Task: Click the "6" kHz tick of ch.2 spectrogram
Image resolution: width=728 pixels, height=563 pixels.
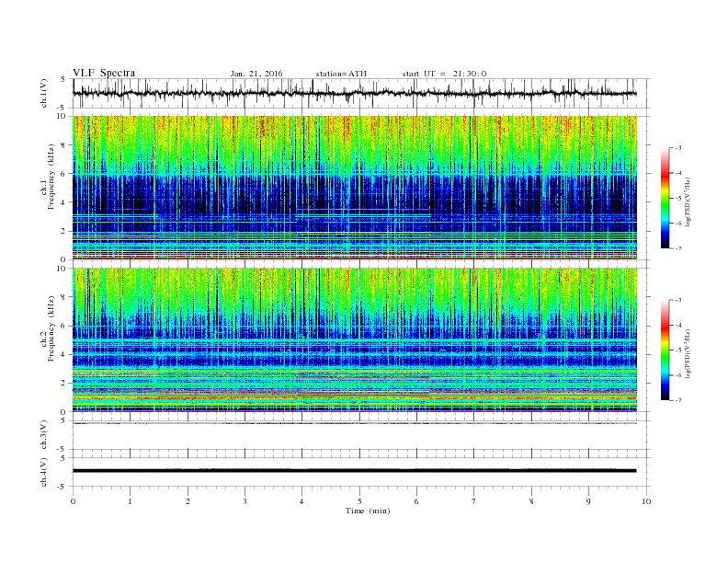Action: coord(63,326)
